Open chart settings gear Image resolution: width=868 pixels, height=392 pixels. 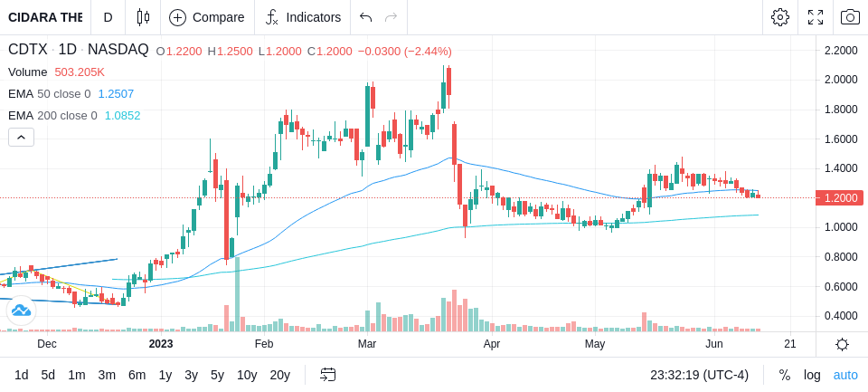click(780, 17)
